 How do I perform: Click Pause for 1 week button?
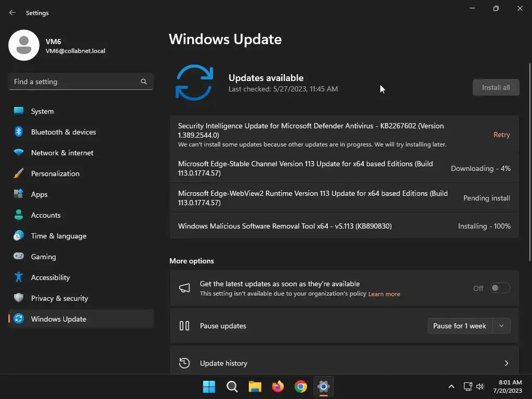459,326
